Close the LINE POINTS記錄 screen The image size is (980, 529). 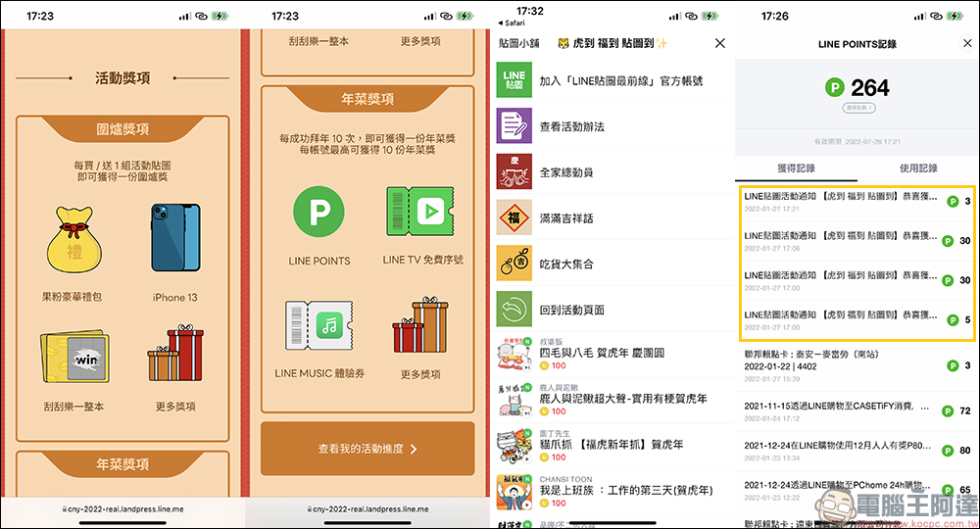(967, 43)
